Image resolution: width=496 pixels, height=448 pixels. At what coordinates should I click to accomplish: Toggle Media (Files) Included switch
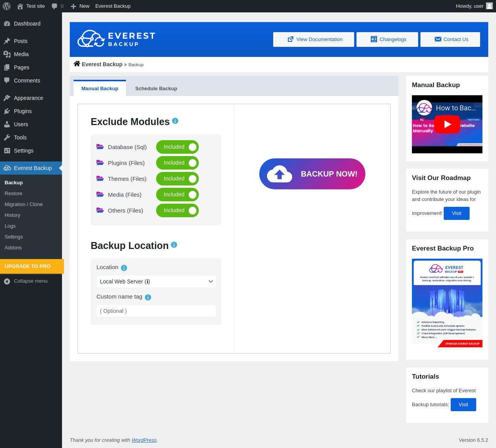(177, 195)
